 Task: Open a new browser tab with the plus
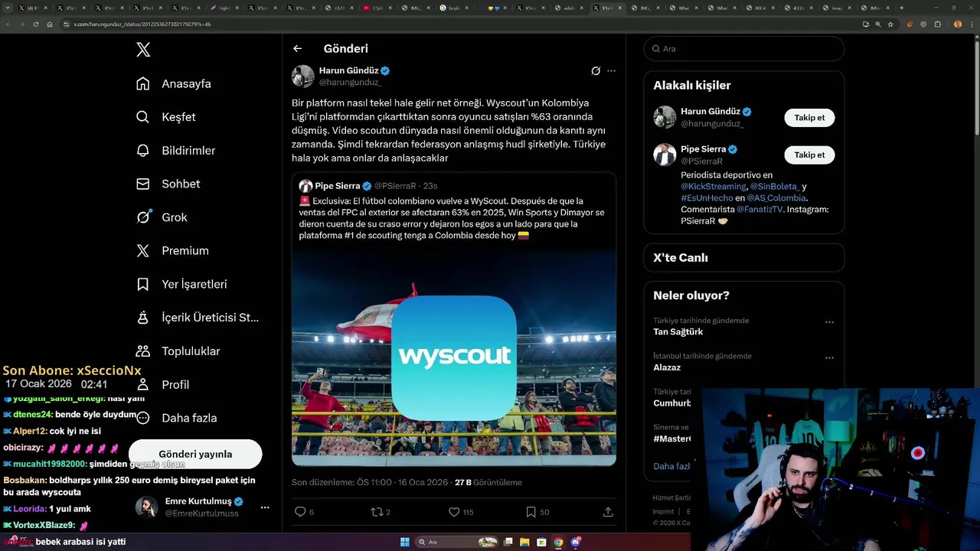click(x=901, y=8)
